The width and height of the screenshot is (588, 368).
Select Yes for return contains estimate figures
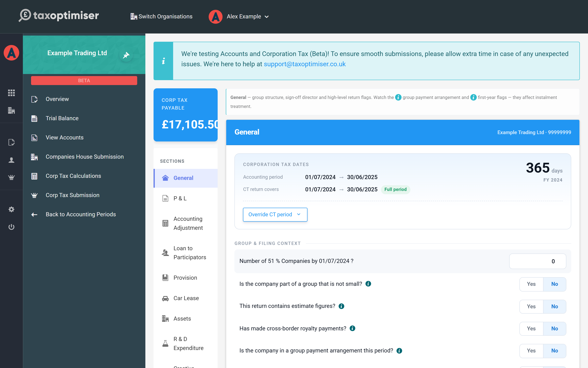[531, 306]
